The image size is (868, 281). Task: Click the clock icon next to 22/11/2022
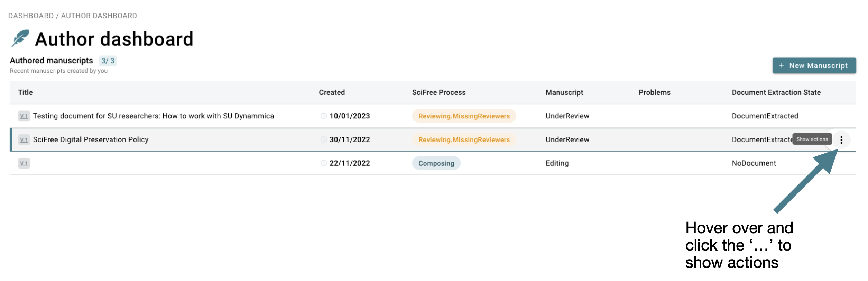tap(324, 163)
